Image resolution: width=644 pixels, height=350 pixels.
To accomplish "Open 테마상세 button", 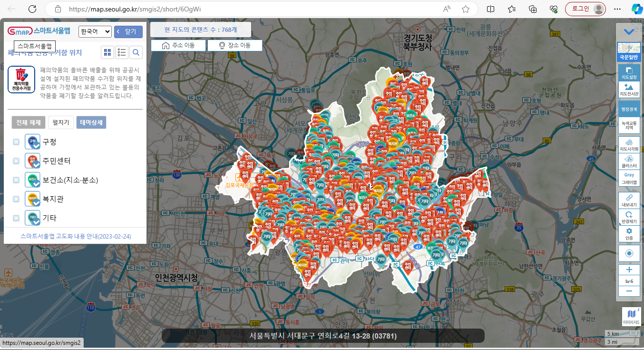I will click(91, 122).
